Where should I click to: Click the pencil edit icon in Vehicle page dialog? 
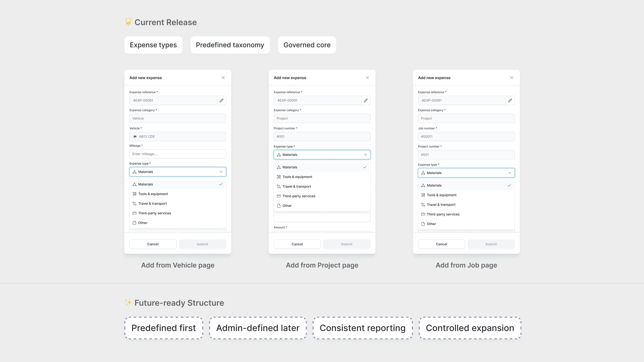point(221,100)
